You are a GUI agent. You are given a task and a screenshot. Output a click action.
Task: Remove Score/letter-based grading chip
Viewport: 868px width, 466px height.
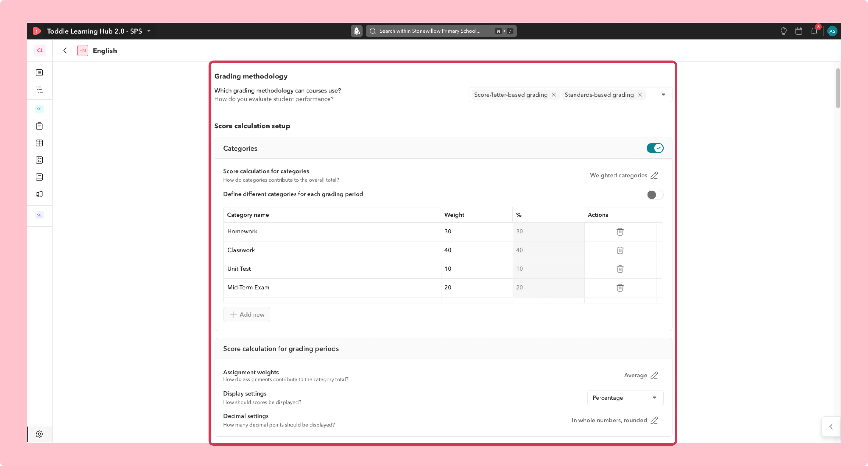554,95
